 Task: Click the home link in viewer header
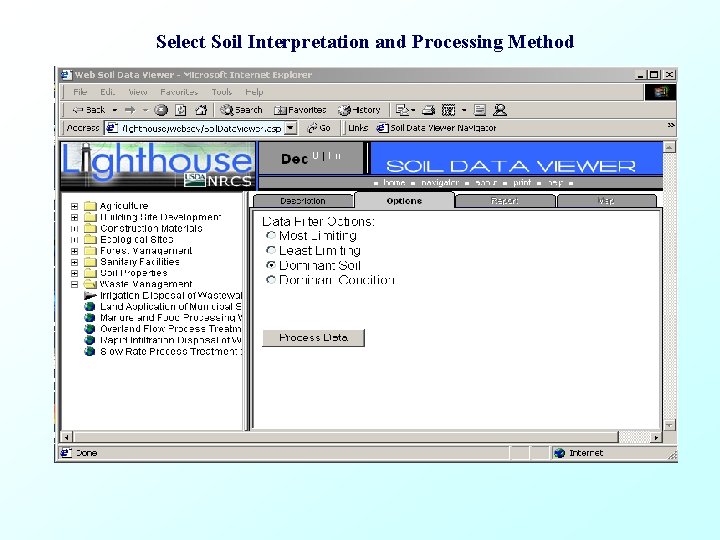click(x=394, y=183)
